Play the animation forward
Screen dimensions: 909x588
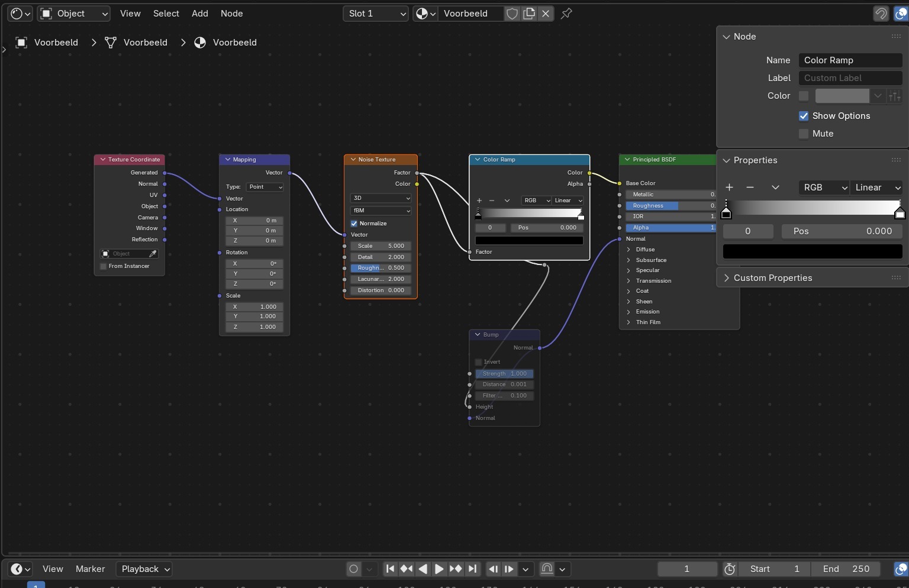[x=439, y=568]
